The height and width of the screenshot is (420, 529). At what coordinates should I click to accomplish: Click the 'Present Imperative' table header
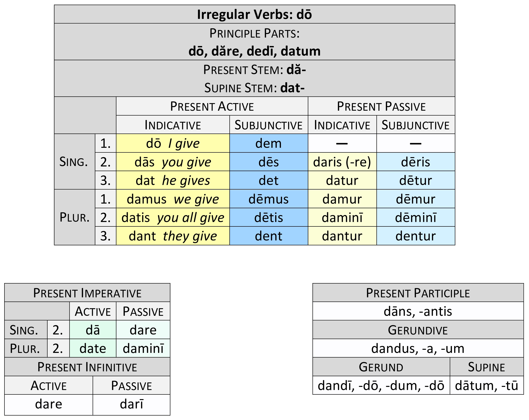[x=87, y=293]
